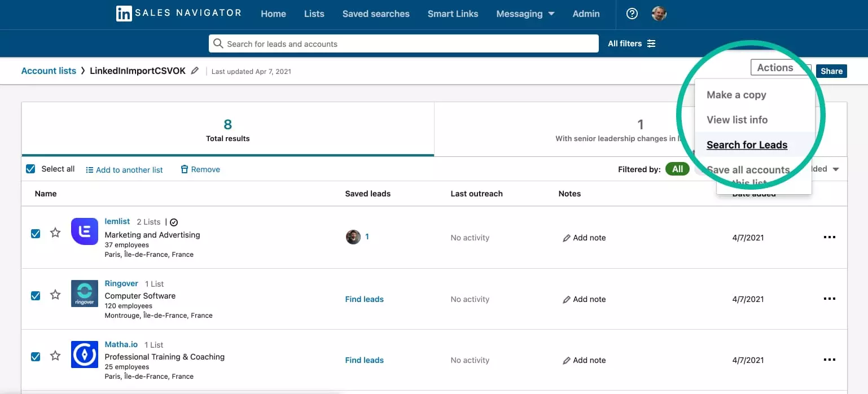The image size is (868, 394).
Task: Click the Notes column header
Action: click(569, 194)
